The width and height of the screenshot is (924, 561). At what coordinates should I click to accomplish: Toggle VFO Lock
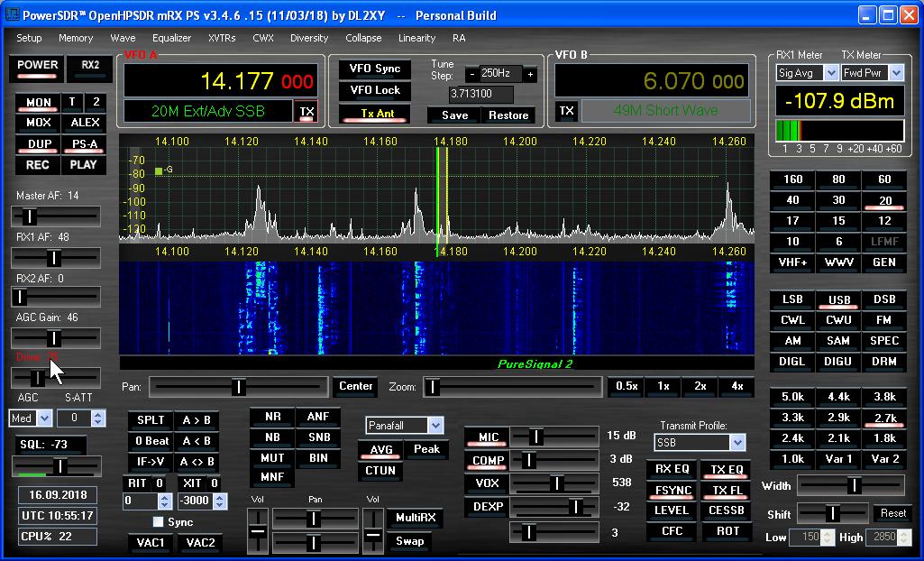pos(375,90)
